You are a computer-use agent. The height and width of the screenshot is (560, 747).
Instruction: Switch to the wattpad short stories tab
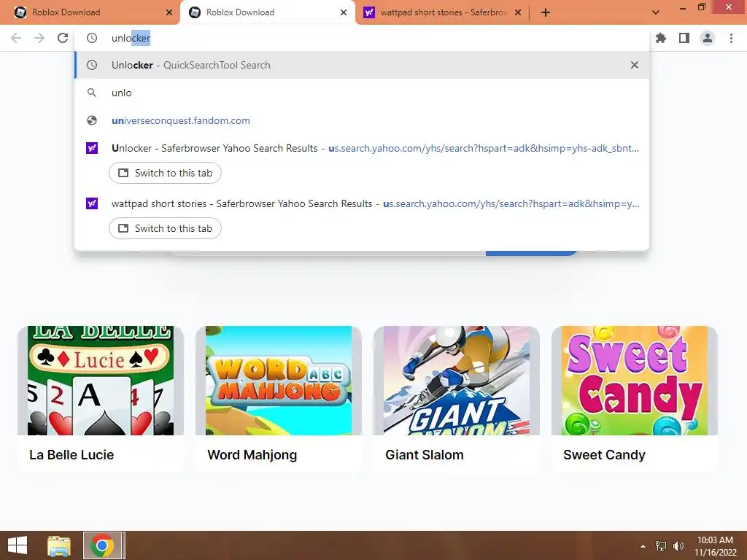coord(165,228)
